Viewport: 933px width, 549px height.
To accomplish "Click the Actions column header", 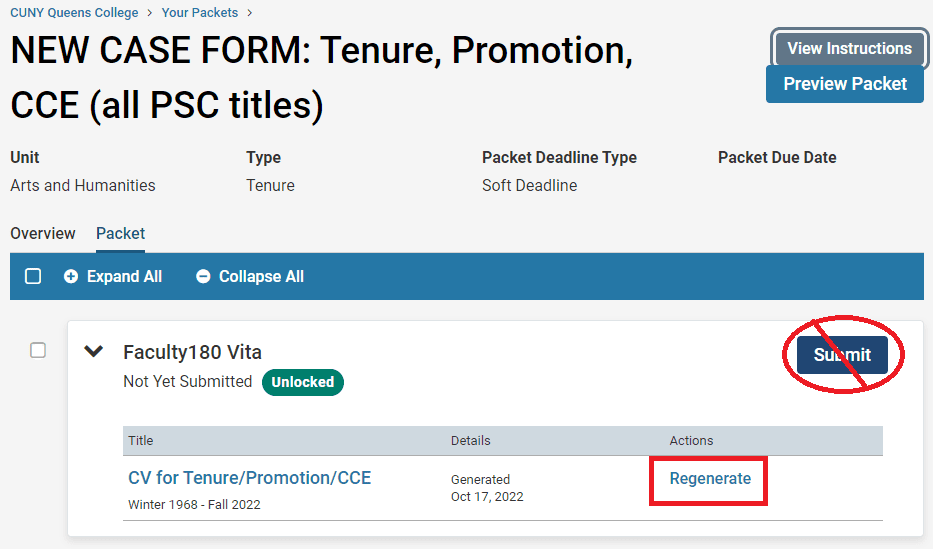I will (691, 441).
